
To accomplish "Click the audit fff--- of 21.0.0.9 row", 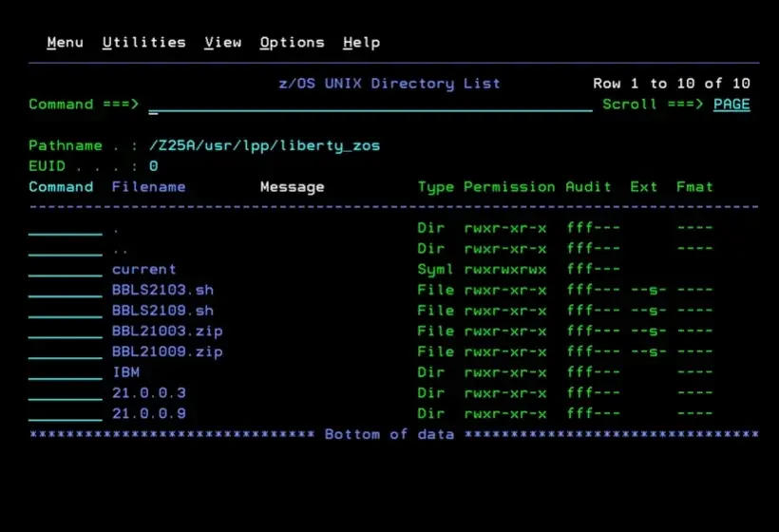I will pyautogui.click(x=593, y=414).
